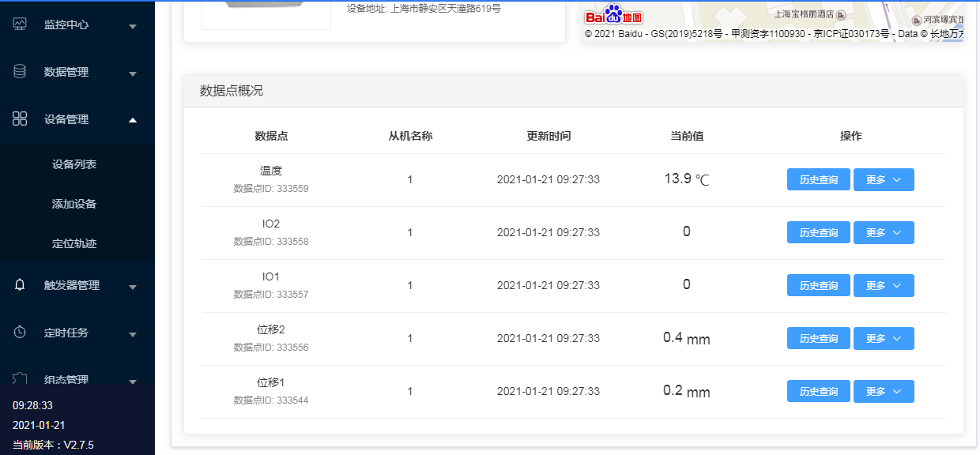Click 历史查询 for the 位移2 data point
The height and width of the screenshot is (455, 980).
[818, 338]
